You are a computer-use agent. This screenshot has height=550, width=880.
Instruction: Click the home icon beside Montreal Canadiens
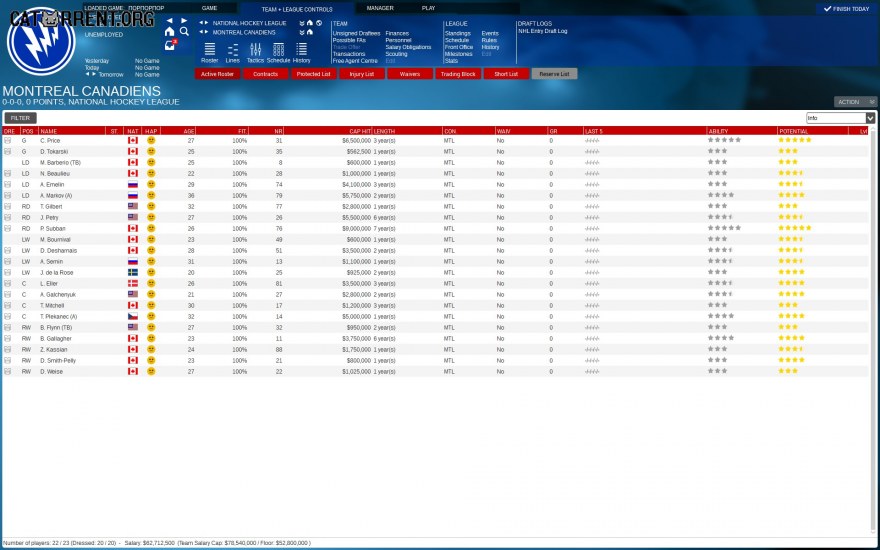(x=310, y=33)
